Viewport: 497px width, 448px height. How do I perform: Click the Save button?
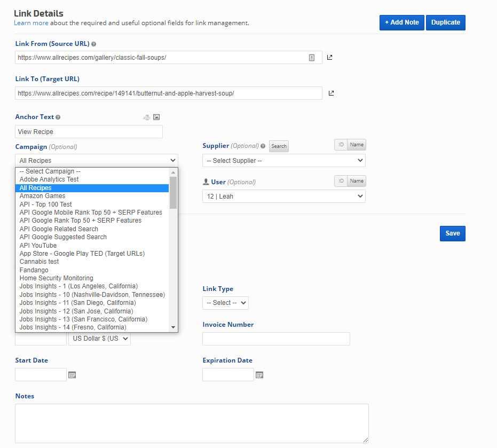pos(452,233)
